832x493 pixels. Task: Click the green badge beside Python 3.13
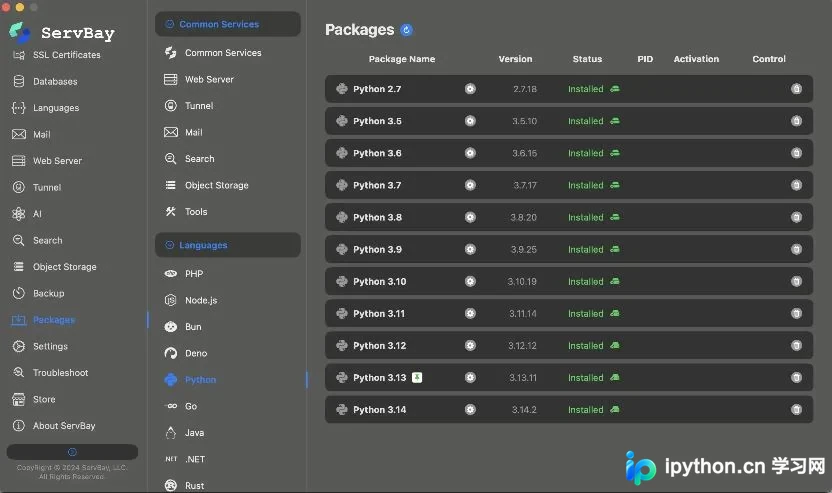point(417,377)
